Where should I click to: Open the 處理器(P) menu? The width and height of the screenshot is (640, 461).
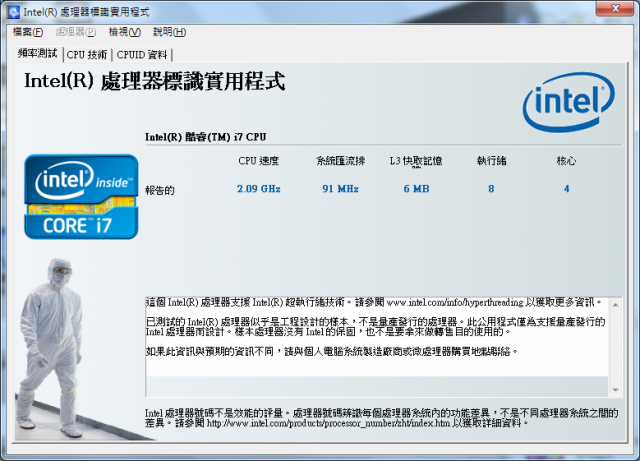(x=76, y=32)
